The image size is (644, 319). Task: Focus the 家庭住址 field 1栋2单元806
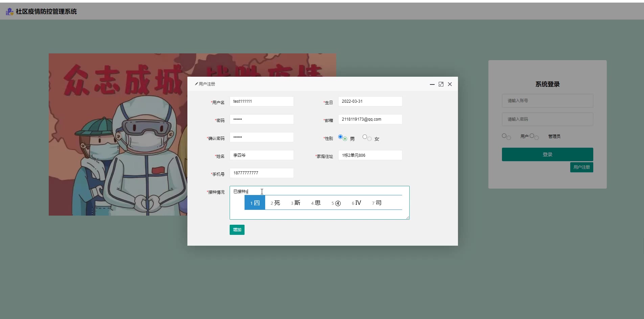point(370,155)
